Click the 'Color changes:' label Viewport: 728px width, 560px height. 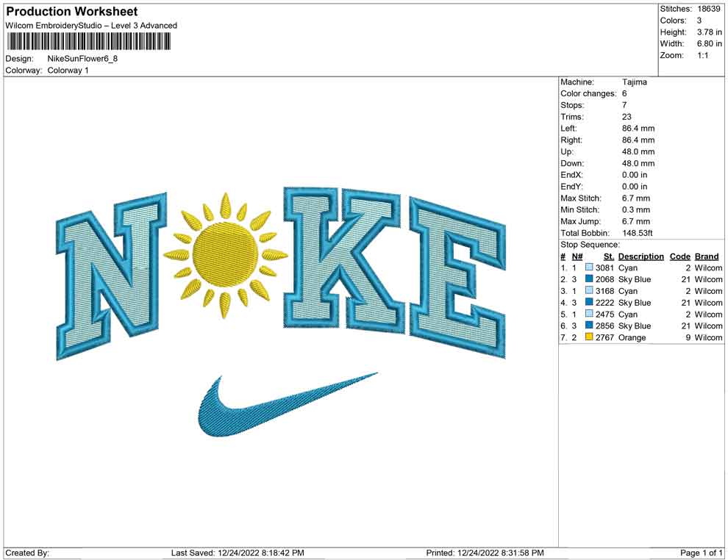[x=588, y=94]
